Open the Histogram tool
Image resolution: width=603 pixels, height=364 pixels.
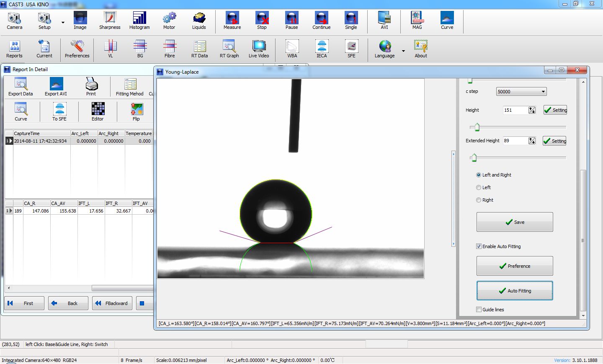pos(139,20)
